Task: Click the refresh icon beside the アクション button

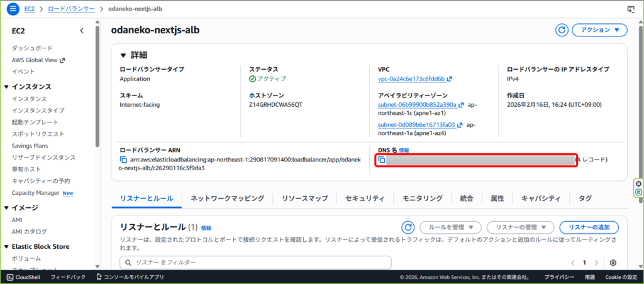Action: 562,30
